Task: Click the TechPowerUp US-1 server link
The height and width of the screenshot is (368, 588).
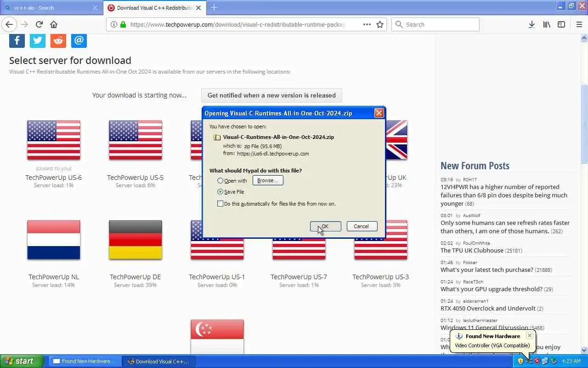Action: pyautogui.click(x=217, y=277)
